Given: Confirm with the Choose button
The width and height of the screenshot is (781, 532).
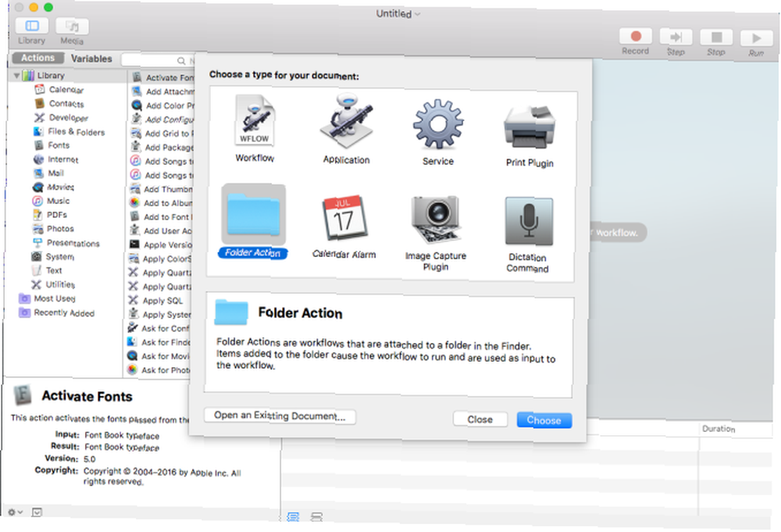Looking at the screenshot, I should (x=544, y=420).
